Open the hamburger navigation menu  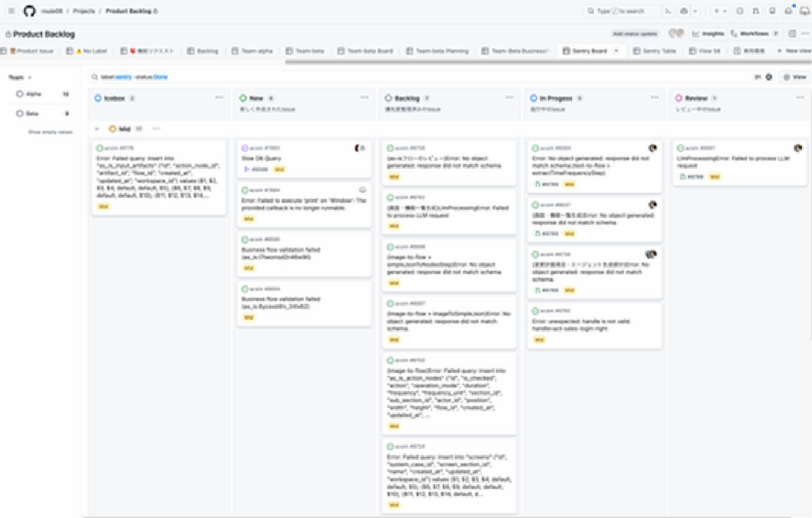(11, 11)
